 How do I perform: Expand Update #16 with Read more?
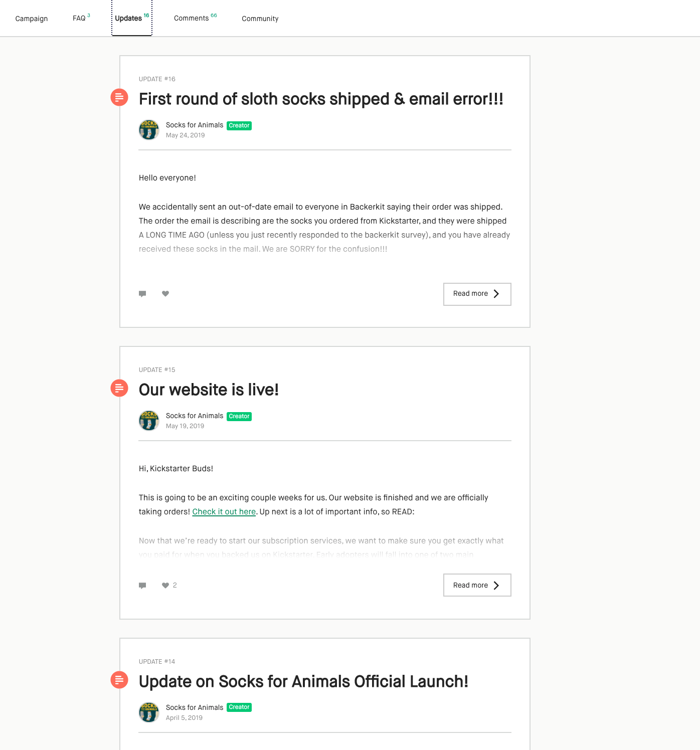coord(477,294)
